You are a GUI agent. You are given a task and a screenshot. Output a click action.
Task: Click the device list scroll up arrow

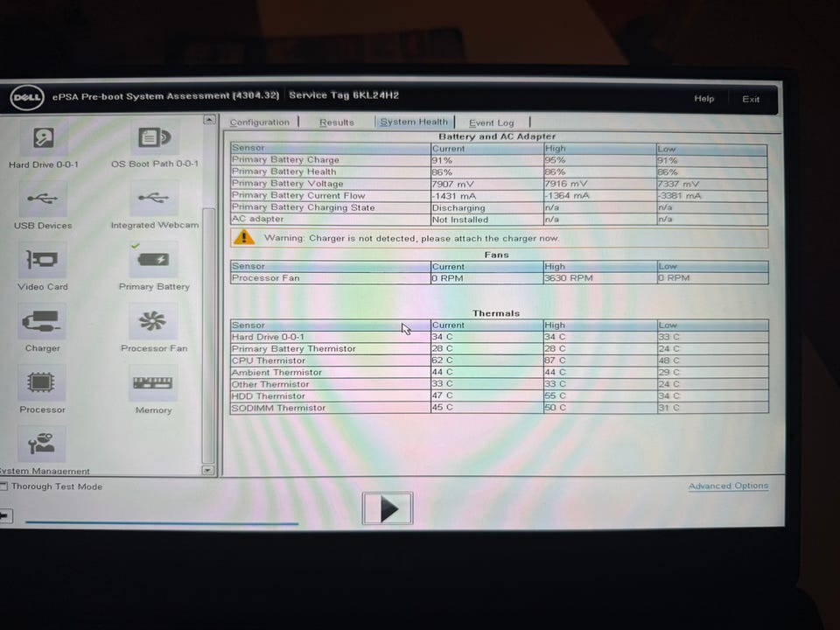[209, 120]
